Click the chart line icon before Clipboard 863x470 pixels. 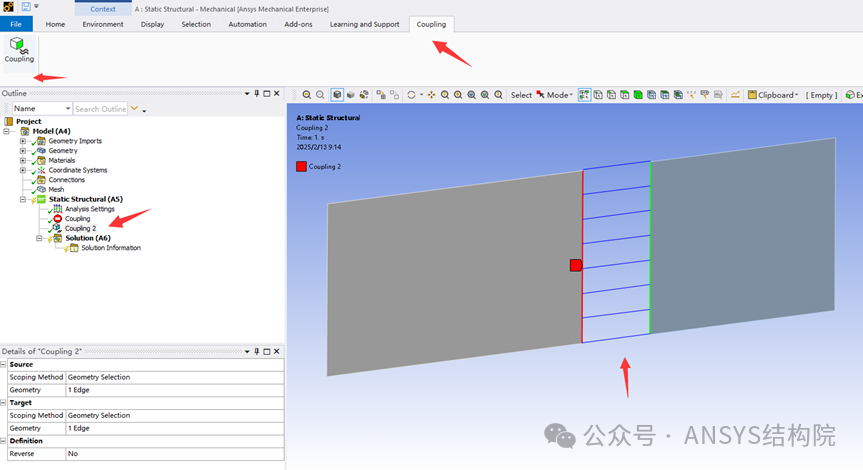pos(735,95)
